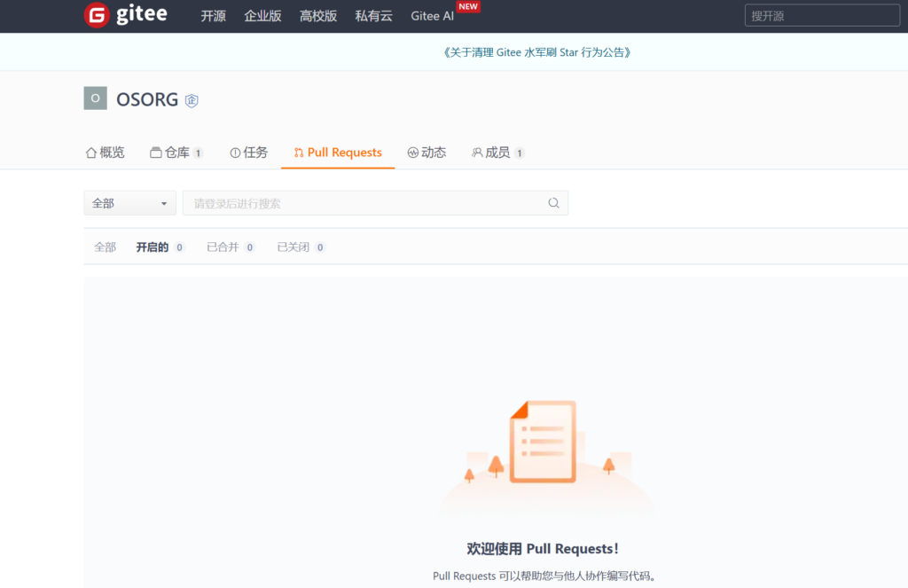Screen dimensions: 908x588
Task: Filter by 开启的 pull requests
Action: (160, 247)
